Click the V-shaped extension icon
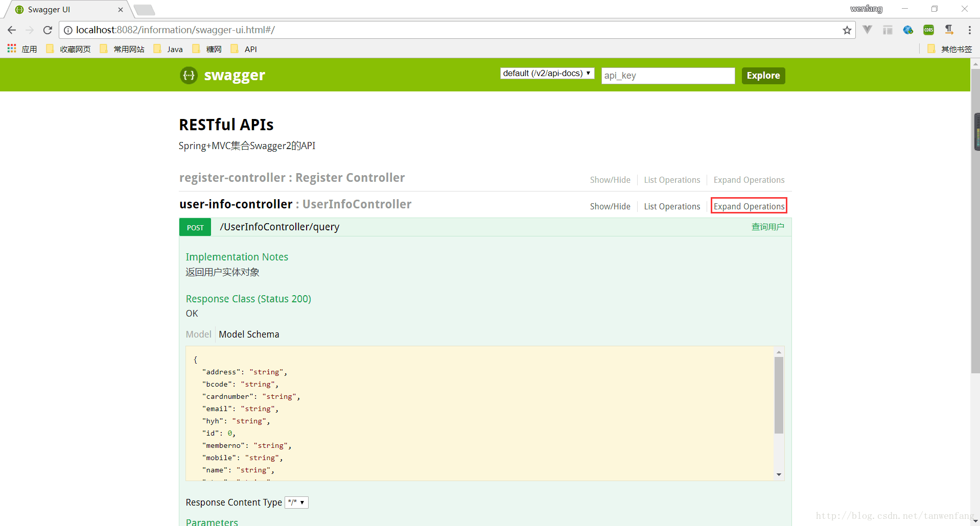 (867, 30)
